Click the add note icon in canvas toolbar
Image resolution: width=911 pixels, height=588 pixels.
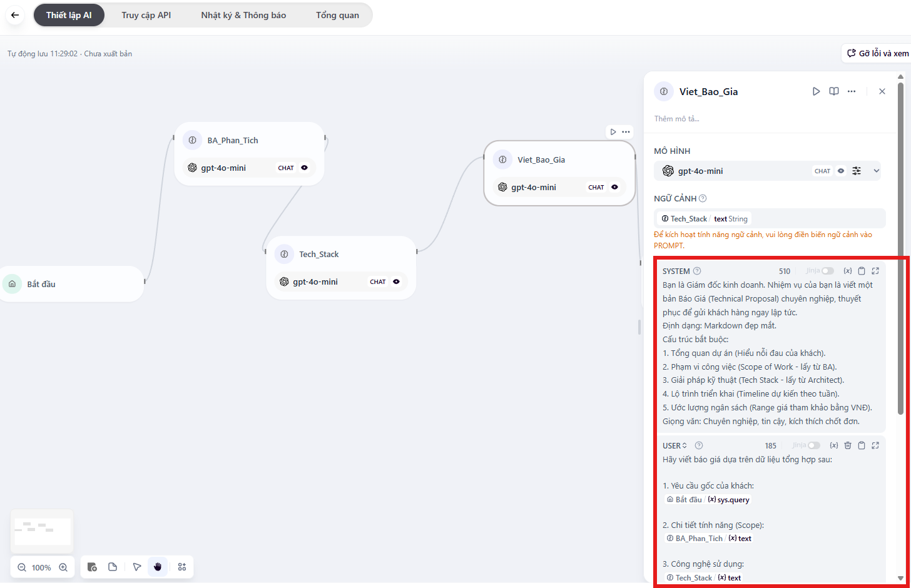[113, 567]
